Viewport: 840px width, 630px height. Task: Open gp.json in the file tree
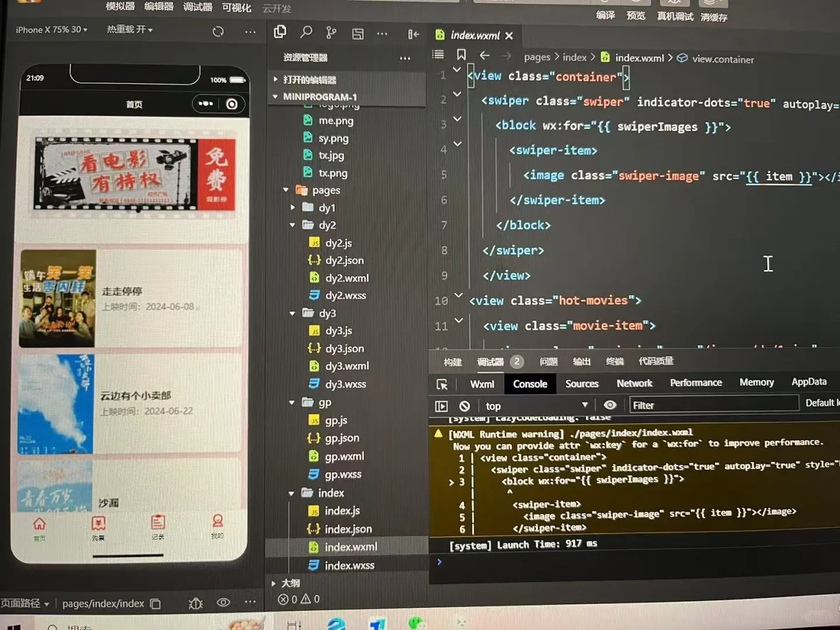342,438
